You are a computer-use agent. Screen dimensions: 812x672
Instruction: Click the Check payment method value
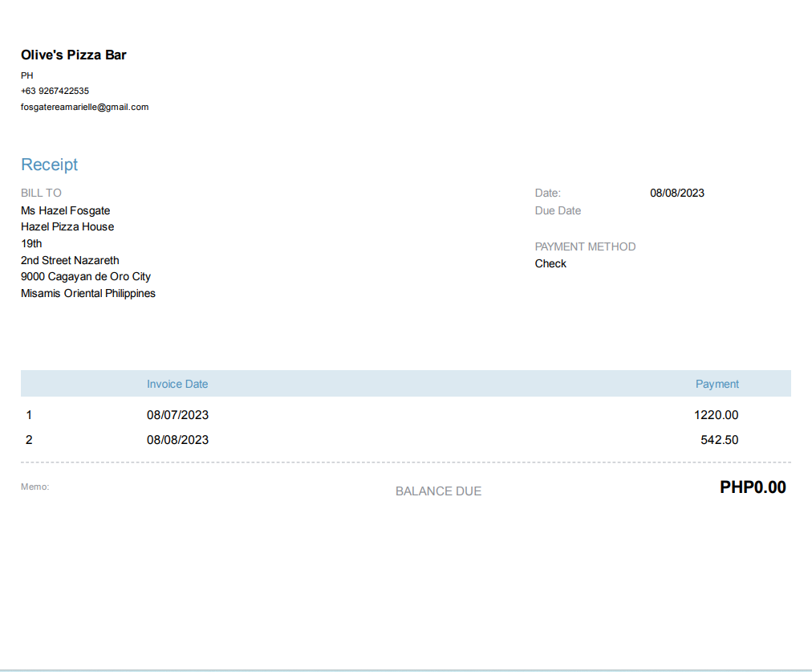click(550, 263)
